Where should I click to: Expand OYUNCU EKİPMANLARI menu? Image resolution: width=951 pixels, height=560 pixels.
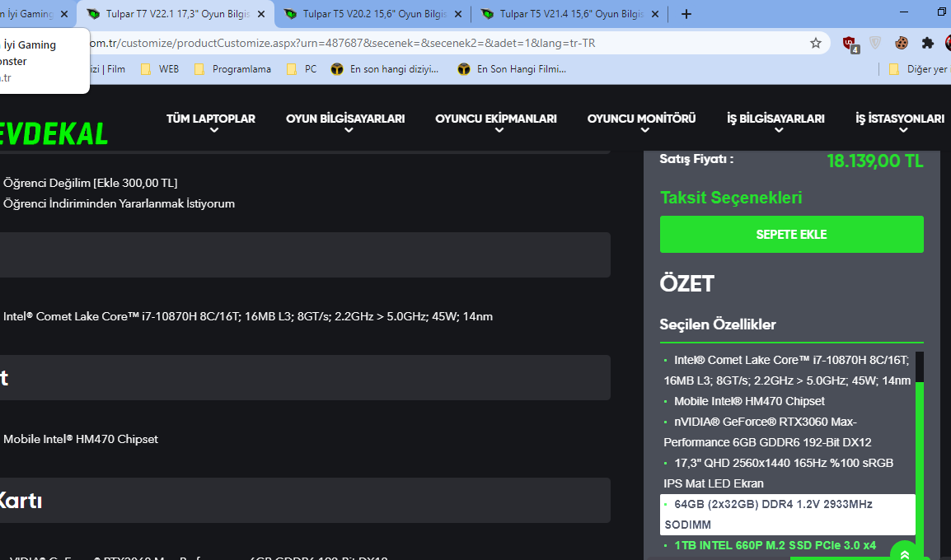pyautogui.click(x=496, y=121)
